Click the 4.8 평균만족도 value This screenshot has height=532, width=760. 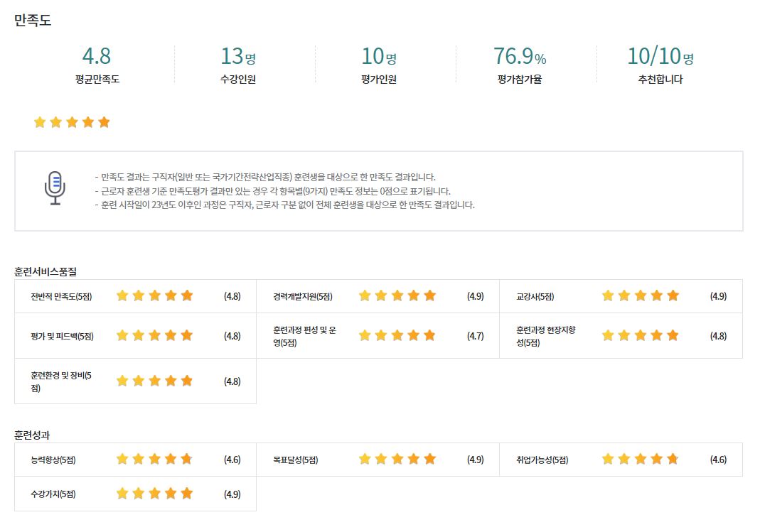97,56
